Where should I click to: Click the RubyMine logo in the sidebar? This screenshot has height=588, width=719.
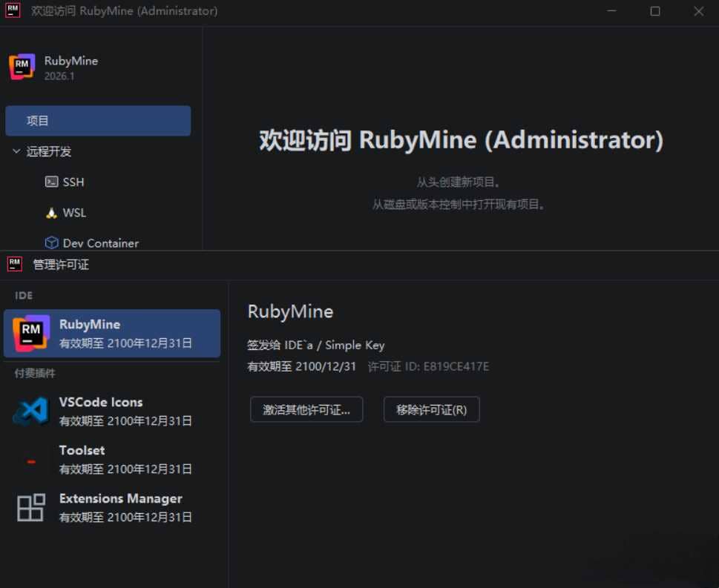(22, 66)
